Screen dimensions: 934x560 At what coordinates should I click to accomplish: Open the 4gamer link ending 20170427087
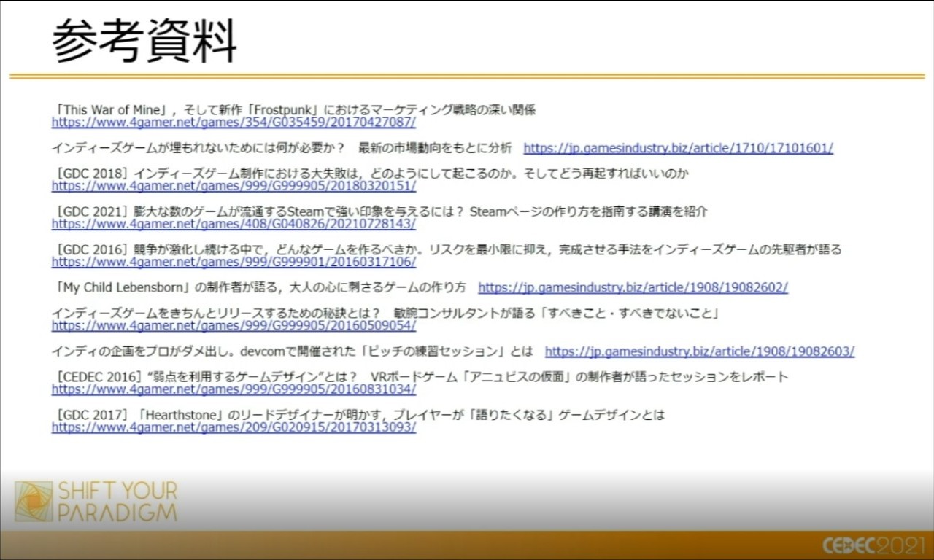click(x=233, y=122)
